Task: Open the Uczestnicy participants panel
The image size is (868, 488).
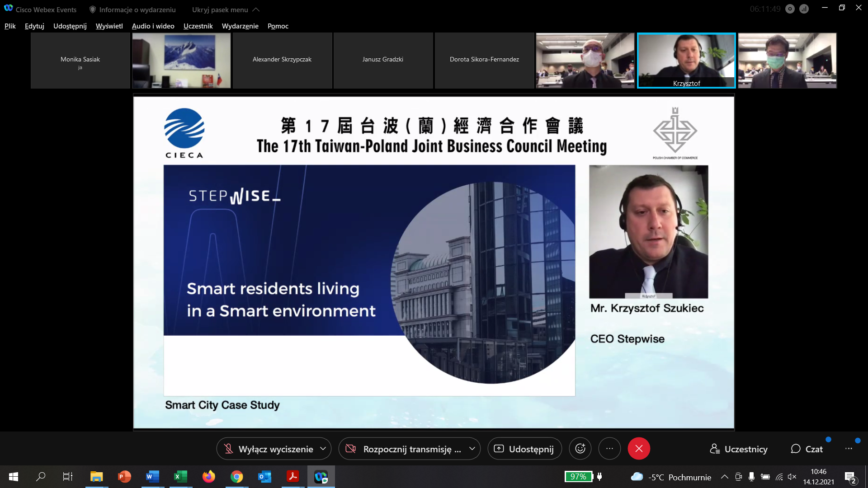Action: point(739,449)
